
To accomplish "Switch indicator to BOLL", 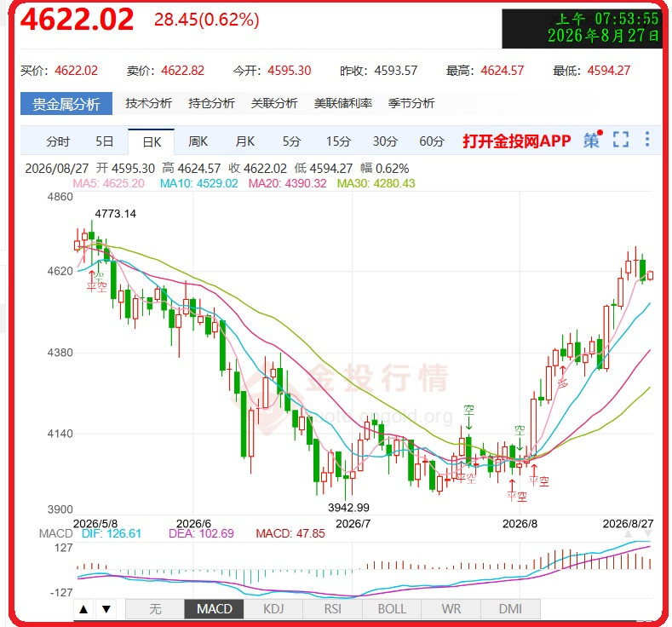I will (x=392, y=609).
